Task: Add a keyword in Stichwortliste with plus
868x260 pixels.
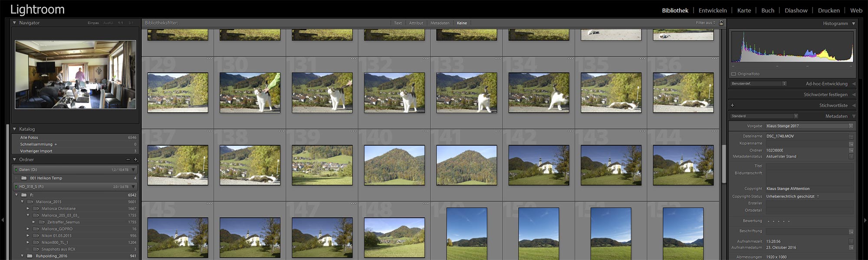Action: coord(733,105)
